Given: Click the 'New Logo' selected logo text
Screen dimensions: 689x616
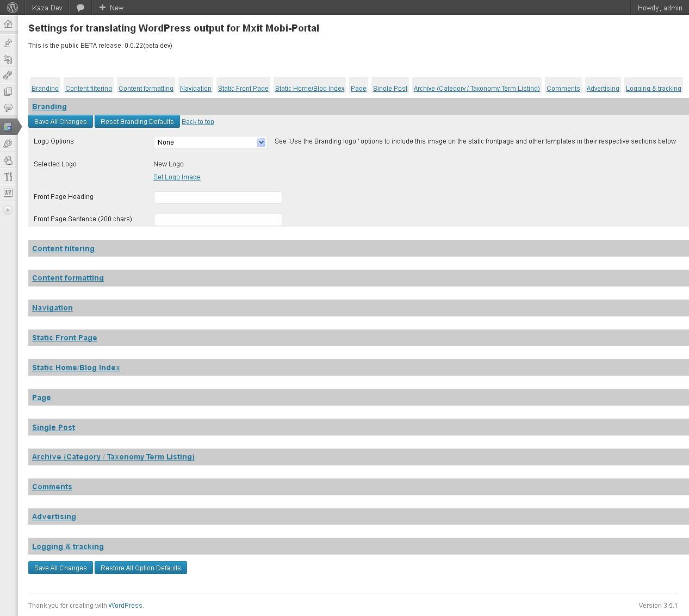Looking at the screenshot, I should coord(169,164).
